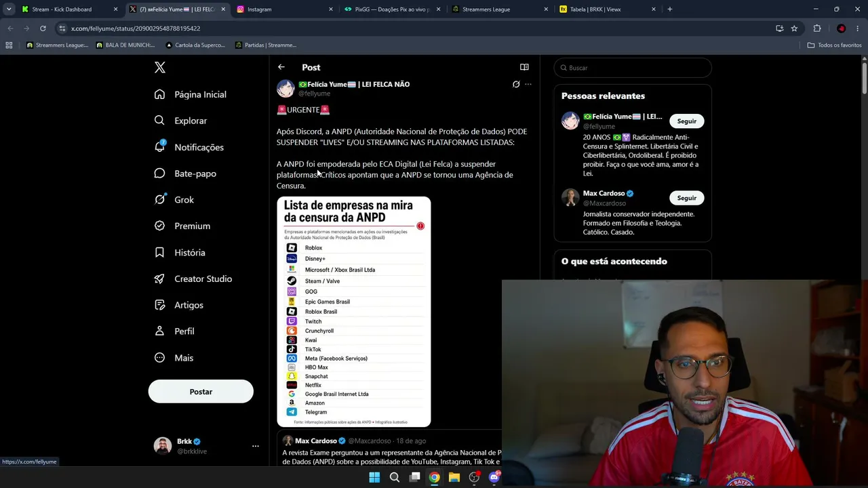Open Max Cardoso profile in Pessoas relevantes
This screenshot has width=868, height=488.
point(604,193)
